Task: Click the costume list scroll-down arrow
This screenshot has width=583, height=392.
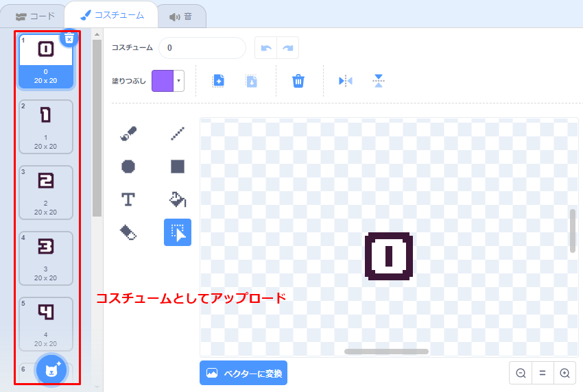Action: (97, 387)
